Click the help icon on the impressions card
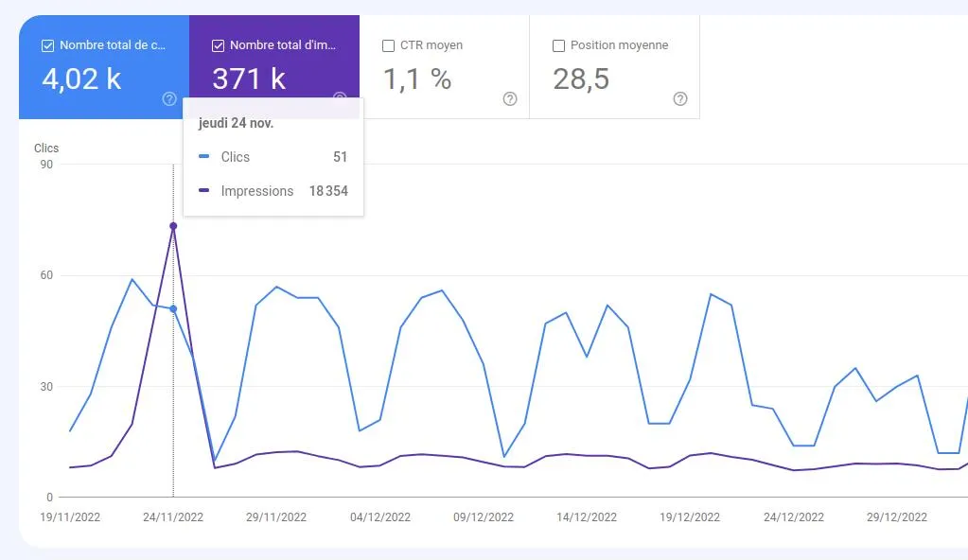The width and height of the screenshot is (968, 560). click(339, 98)
